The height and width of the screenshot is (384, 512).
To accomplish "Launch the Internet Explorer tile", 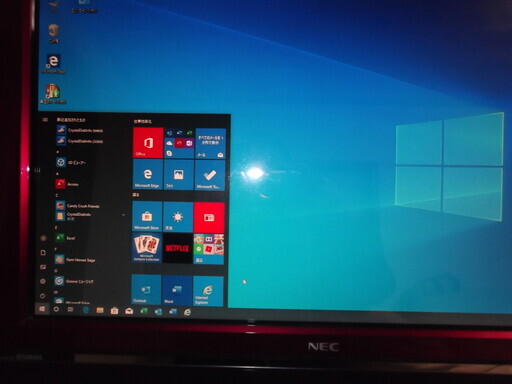I will click(208, 291).
